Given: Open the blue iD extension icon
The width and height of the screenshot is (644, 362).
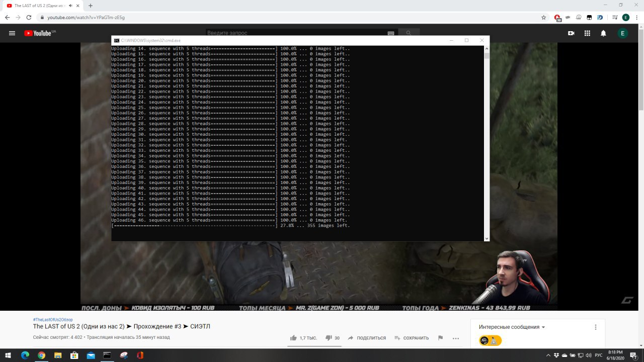Looking at the screenshot, I should click(600, 17).
